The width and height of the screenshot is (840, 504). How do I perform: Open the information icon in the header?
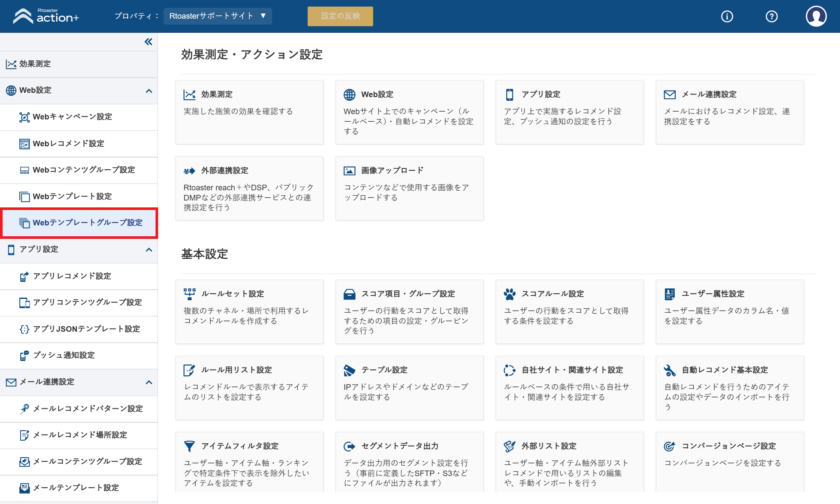[727, 16]
